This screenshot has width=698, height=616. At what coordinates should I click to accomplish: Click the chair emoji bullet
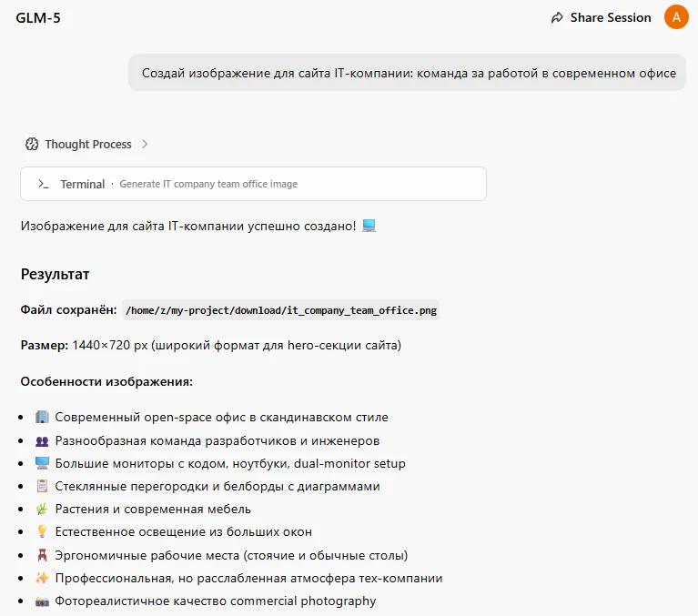tap(42, 555)
